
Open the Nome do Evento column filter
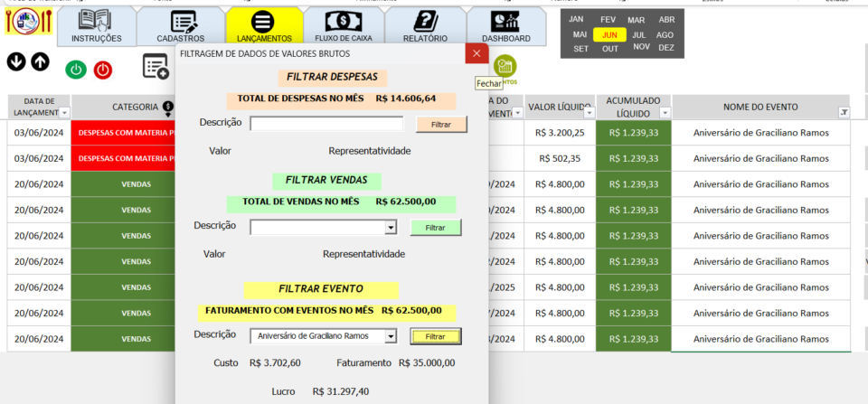[843, 113]
